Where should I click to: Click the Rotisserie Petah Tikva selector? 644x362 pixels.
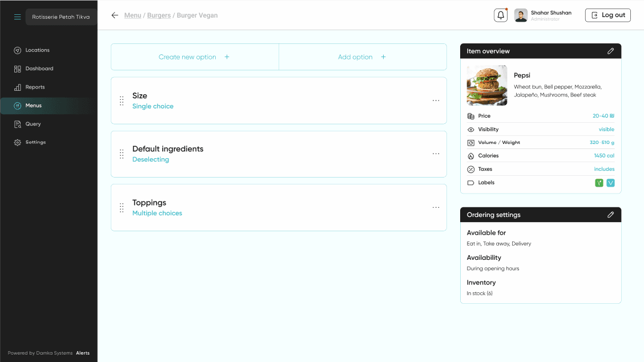[61, 17]
